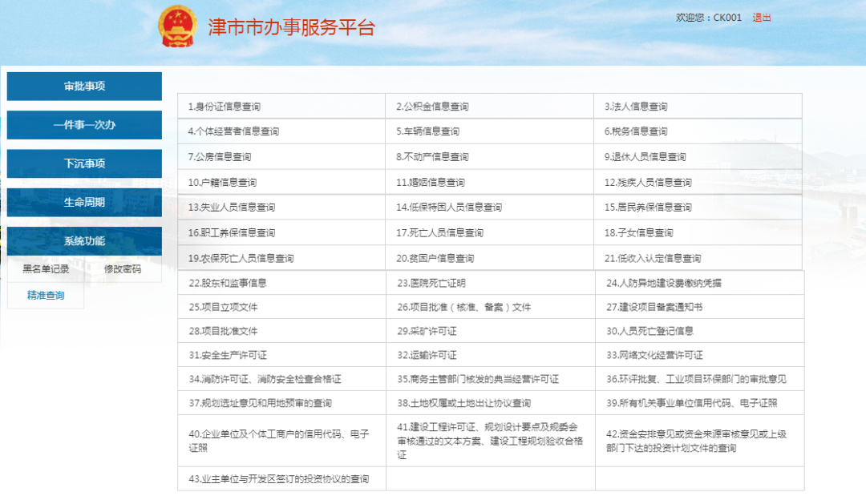This screenshot has width=866, height=504.
Task: Select the 下沉事项 menu
Action: pos(84,163)
